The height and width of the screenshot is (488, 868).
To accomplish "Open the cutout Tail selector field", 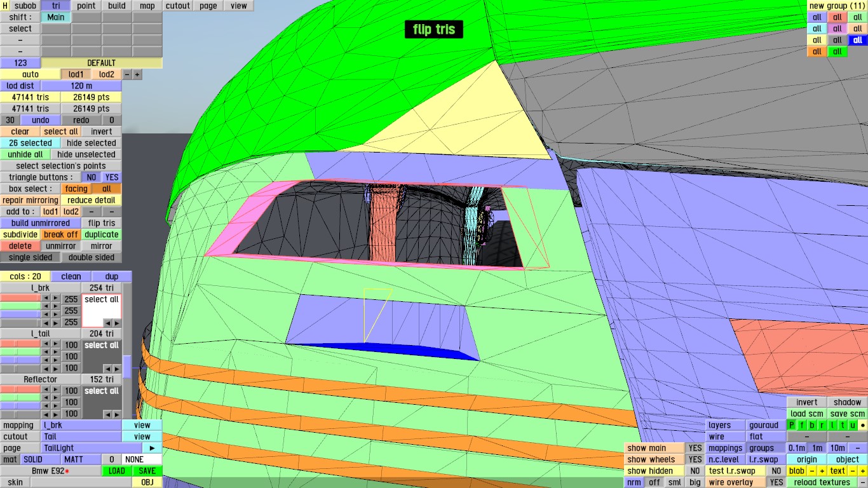I will pyautogui.click(x=81, y=437).
